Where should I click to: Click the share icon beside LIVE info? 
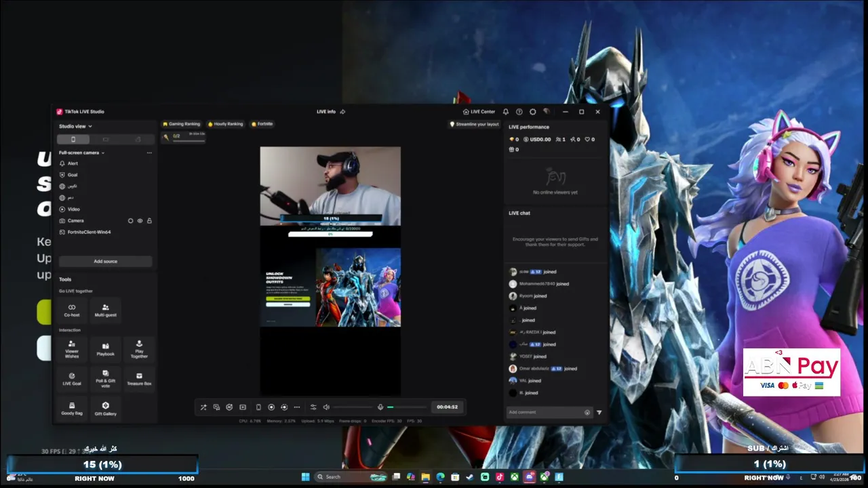342,112
